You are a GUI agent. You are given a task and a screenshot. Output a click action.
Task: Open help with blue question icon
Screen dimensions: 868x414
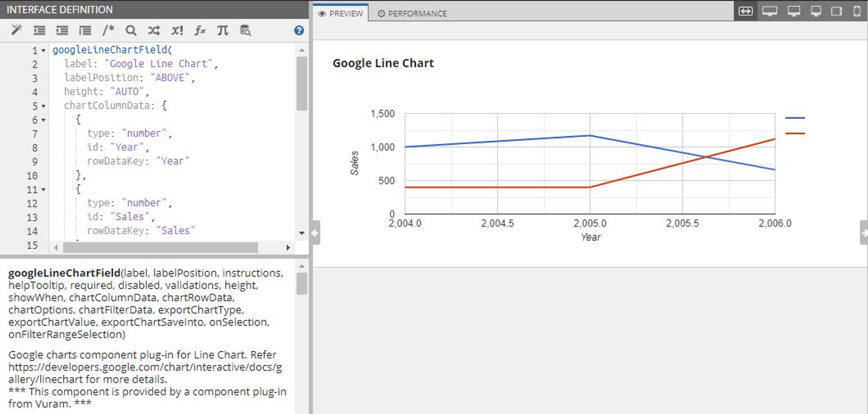coord(299,31)
